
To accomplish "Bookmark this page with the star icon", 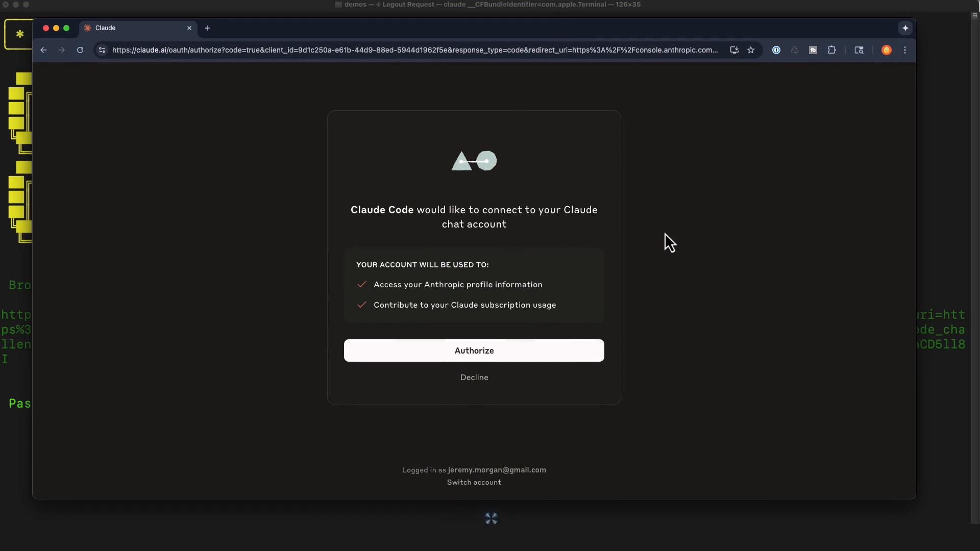I will pos(751,50).
